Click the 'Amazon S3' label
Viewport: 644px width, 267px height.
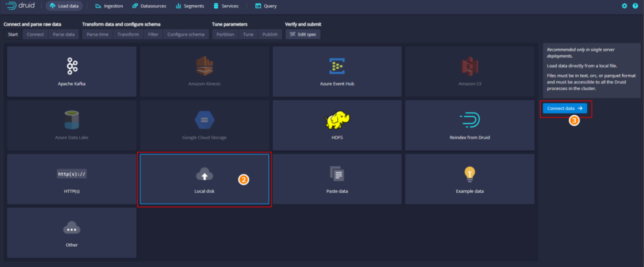coord(470,84)
